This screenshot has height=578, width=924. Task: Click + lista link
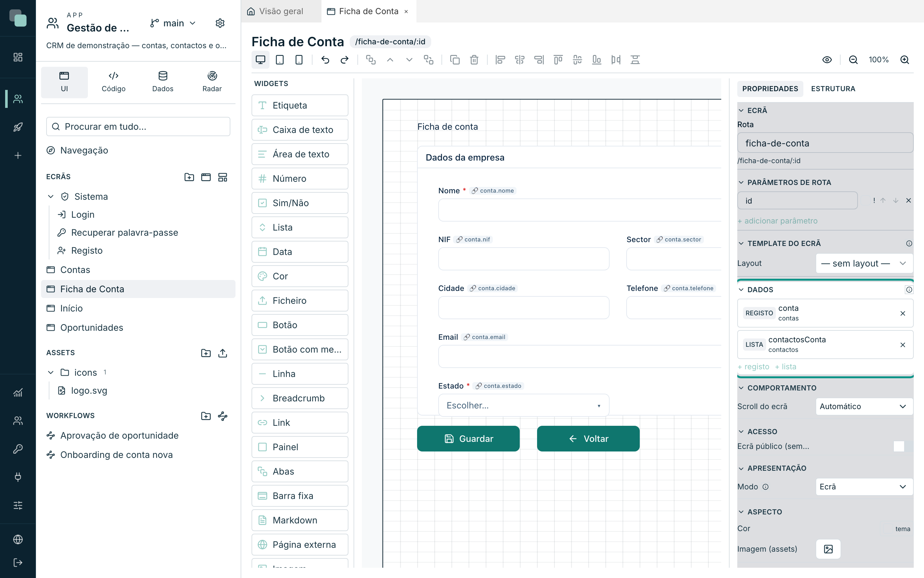tap(785, 367)
